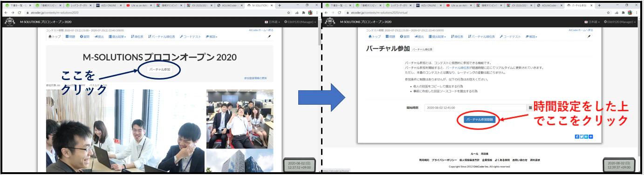Click the pin icon in left window nav
Viewport: 644px width, 175px height.
coord(269,36)
